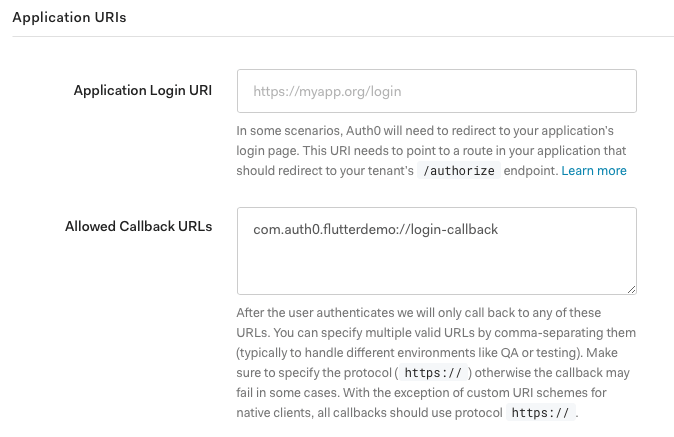Click the word "tenant's" before /authorize

[386, 171]
